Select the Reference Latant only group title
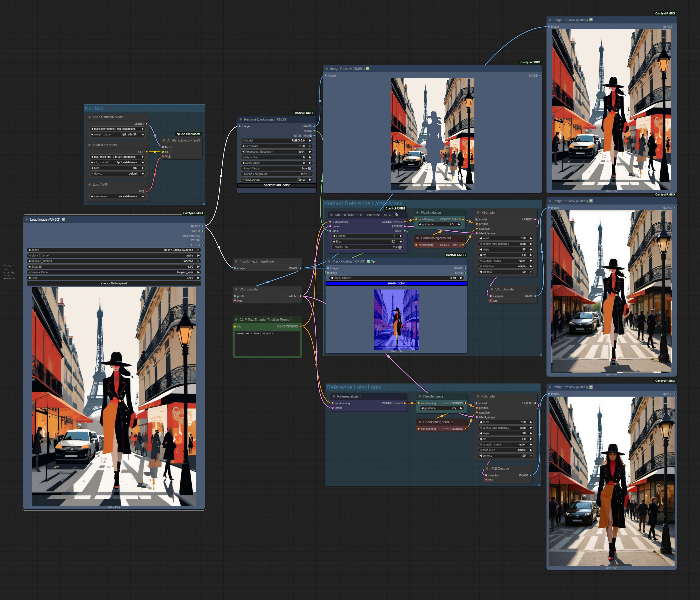 353,387
